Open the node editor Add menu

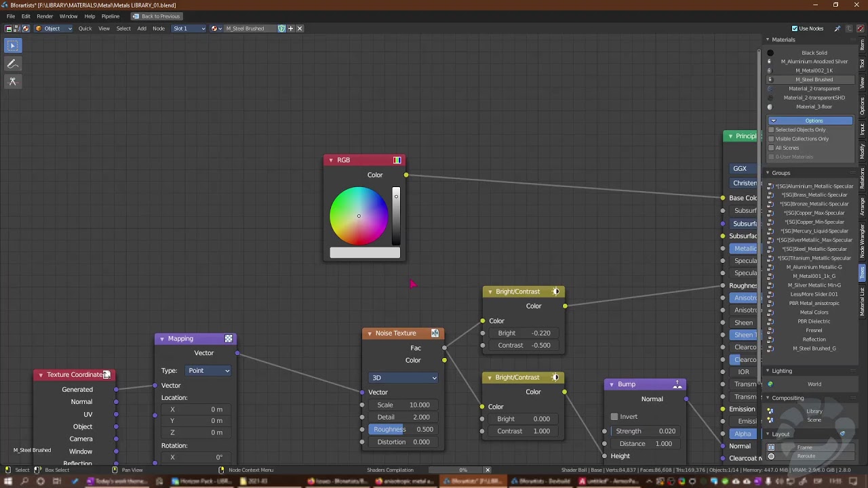pyautogui.click(x=142, y=28)
